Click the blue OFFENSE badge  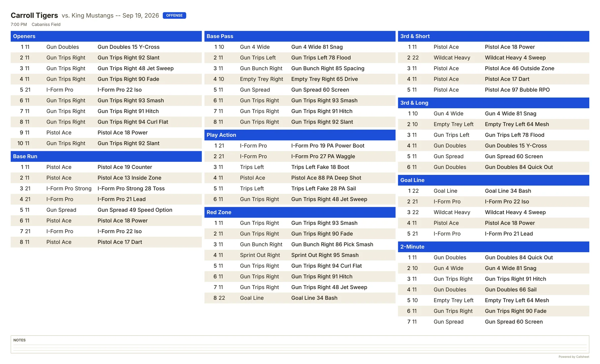(174, 15)
